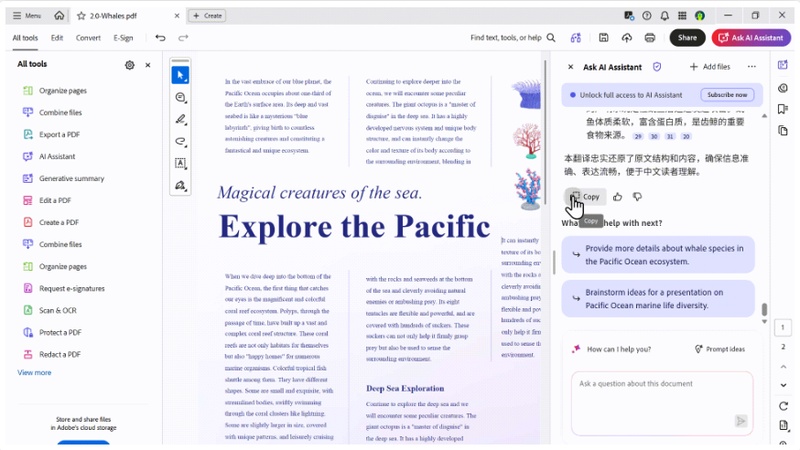
Task: Close the All tools panel
Action: click(x=148, y=65)
